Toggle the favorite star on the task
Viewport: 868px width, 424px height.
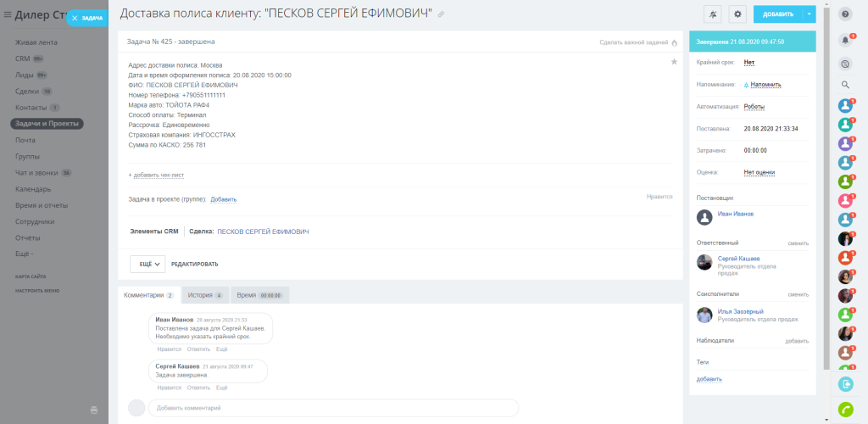[674, 61]
